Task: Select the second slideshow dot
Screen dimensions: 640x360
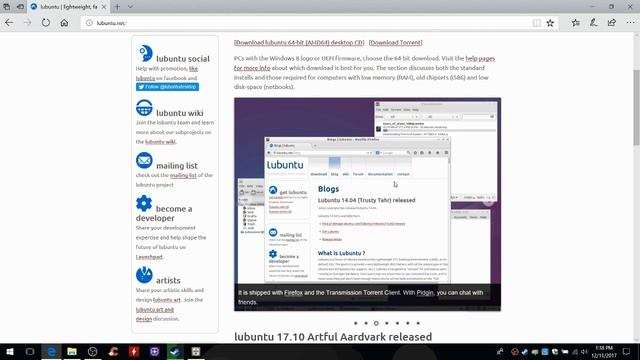Action: tap(366, 323)
